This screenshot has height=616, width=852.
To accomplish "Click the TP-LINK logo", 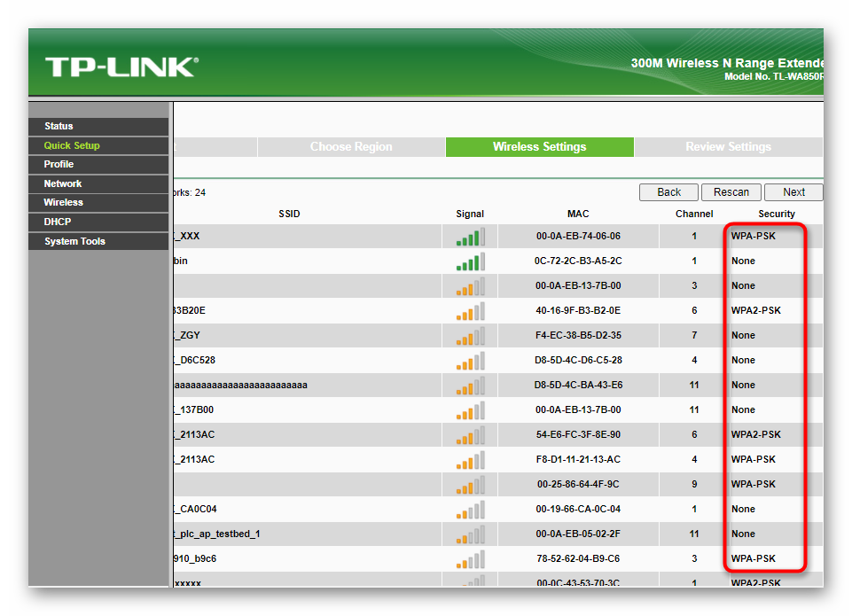I will click(121, 67).
